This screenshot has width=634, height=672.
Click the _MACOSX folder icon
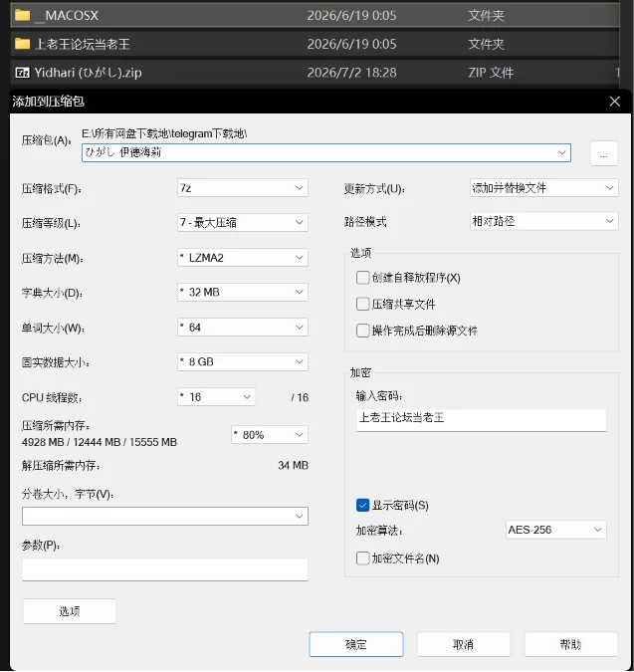pos(22,15)
